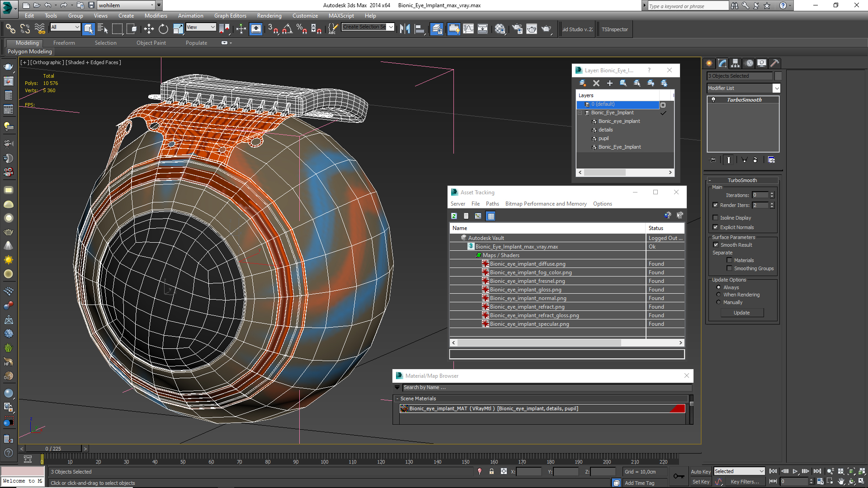Play the animation
The height and width of the screenshot is (488, 868).
click(x=795, y=471)
